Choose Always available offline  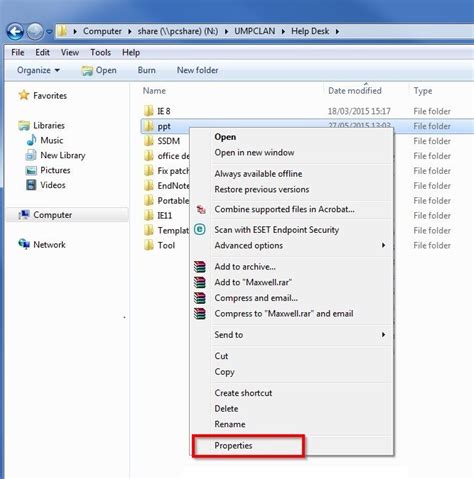coord(258,174)
